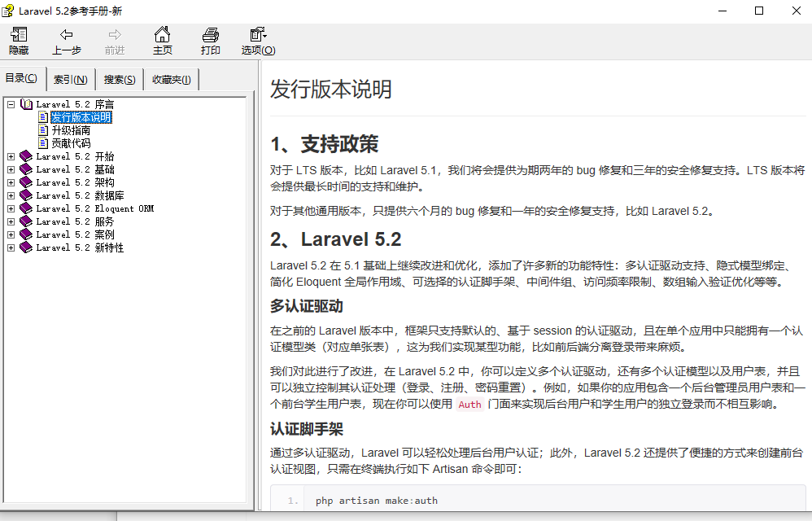Open the 搜索(S) tab

[x=119, y=78]
